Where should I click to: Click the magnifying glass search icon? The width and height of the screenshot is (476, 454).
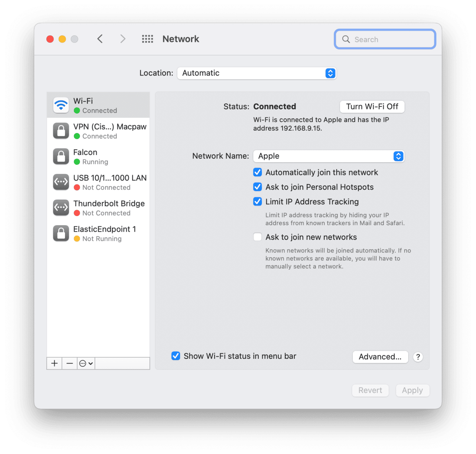[346, 39]
